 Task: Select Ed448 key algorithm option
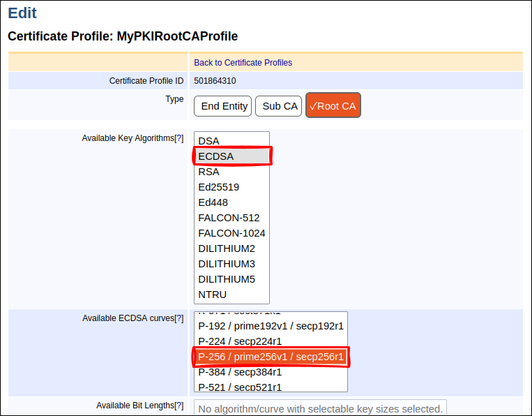click(213, 202)
